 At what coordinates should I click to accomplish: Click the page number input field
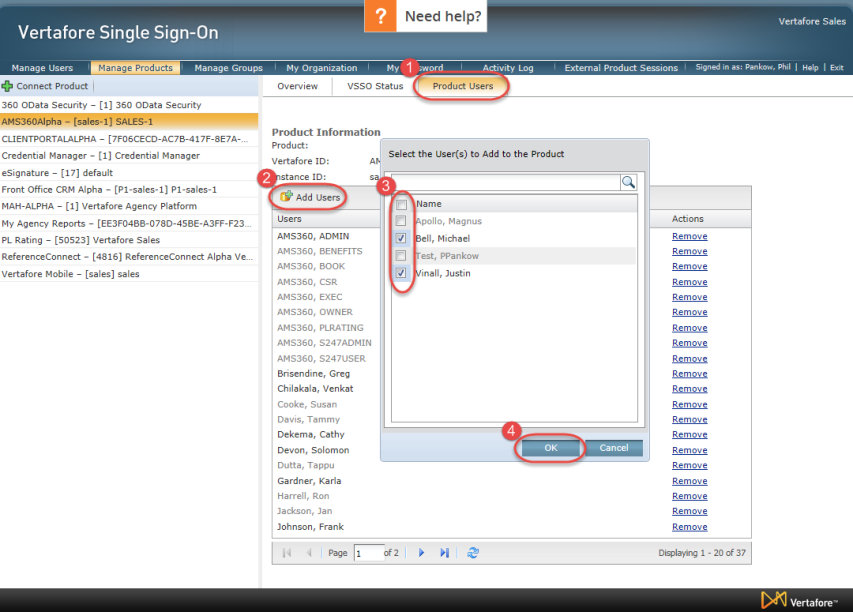(368, 553)
